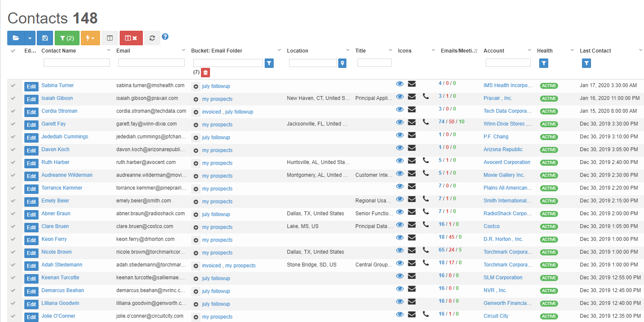The image size is (644, 322).
Task: View Keenan Turcotte with the eye icon
Action: pos(400,276)
